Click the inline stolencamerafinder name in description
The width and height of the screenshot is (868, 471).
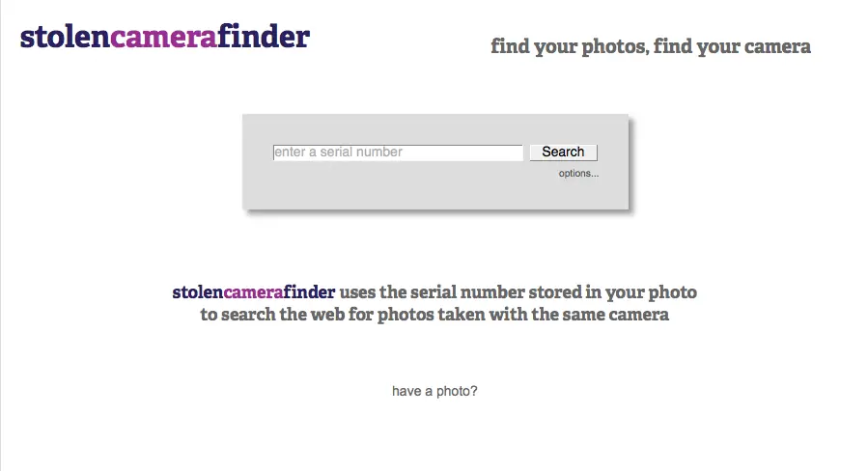(254, 291)
